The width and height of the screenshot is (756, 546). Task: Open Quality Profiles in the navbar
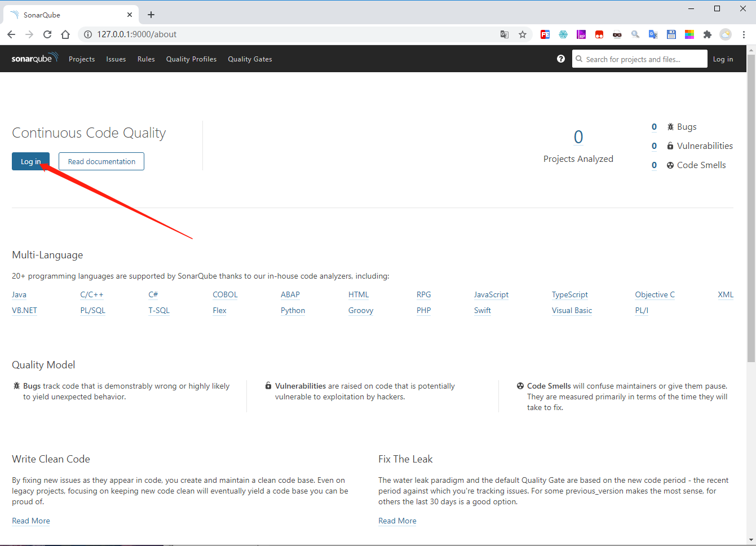click(191, 59)
